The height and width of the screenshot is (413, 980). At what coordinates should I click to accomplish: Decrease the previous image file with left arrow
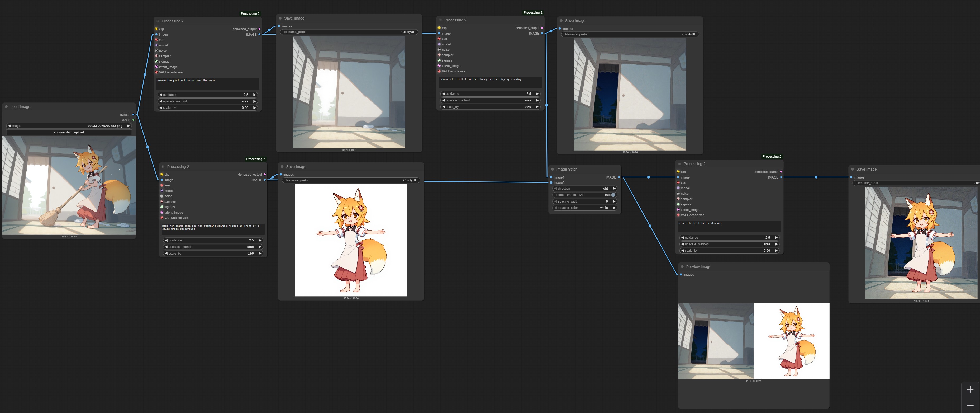(x=9, y=126)
